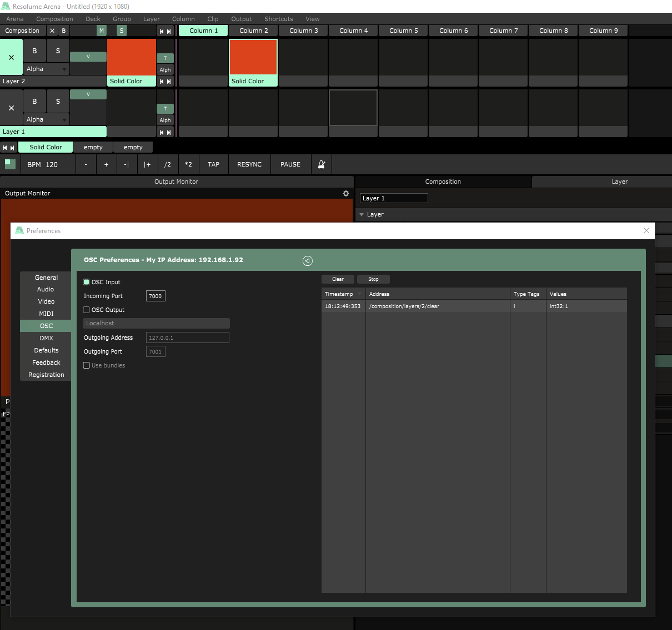This screenshot has height=630, width=672.
Task: Open the Output Monitor gear settings
Action: click(346, 193)
